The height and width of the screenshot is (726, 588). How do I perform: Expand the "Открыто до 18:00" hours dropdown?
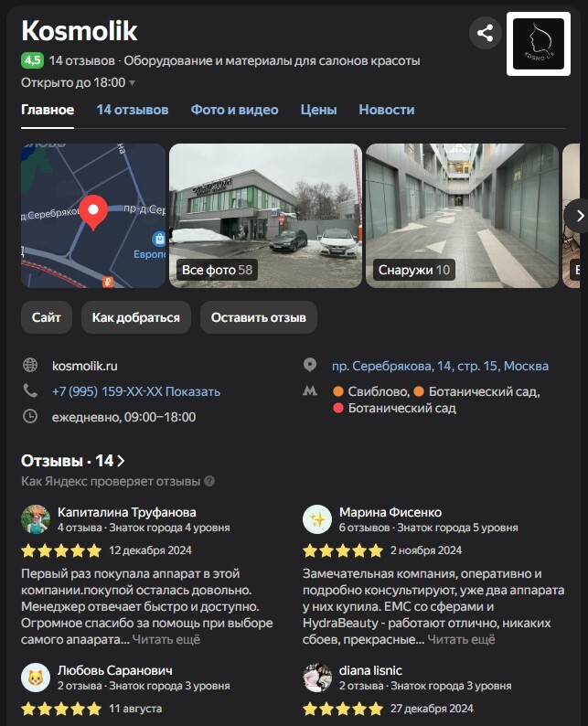coord(132,83)
